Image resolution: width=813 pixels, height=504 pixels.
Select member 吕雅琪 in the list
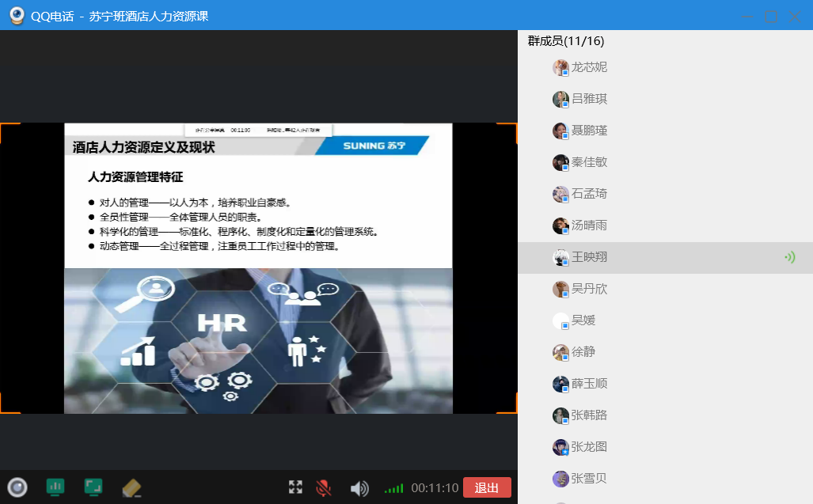pos(589,99)
